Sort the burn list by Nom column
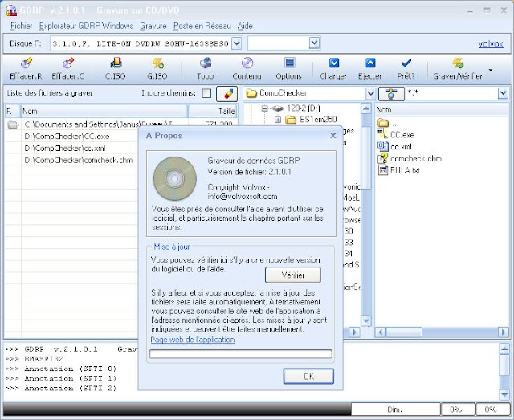This screenshot has height=420, width=514. tap(104, 112)
